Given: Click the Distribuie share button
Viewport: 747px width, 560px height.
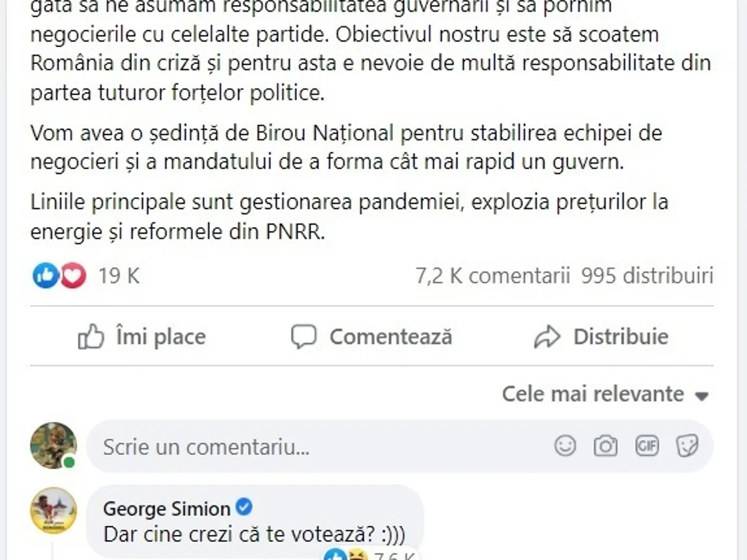Looking at the screenshot, I should (x=601, y=337).
